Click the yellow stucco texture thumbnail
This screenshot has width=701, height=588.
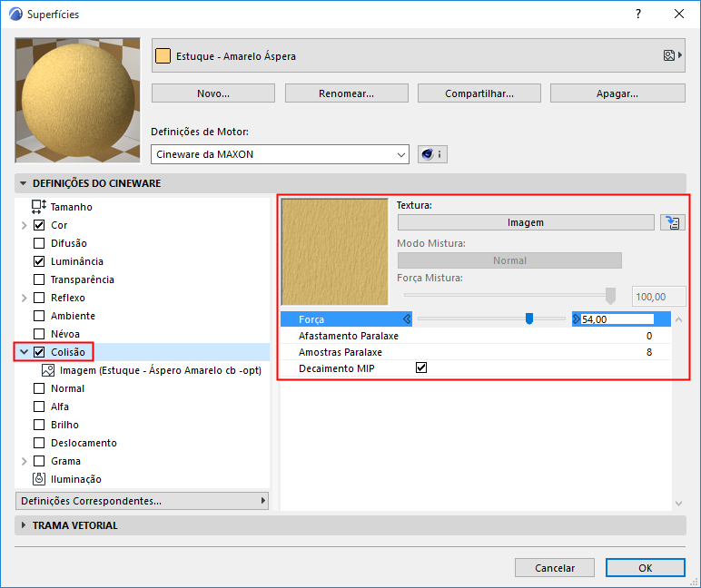pyautogui.click(x=334, y=252)
